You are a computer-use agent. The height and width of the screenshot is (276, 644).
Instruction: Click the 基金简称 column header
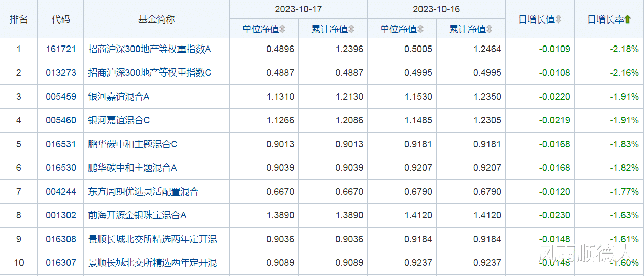[157, 19]
